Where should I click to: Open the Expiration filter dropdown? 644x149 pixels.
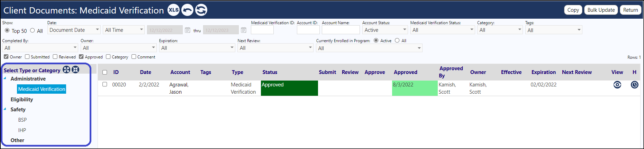point(197,48)
